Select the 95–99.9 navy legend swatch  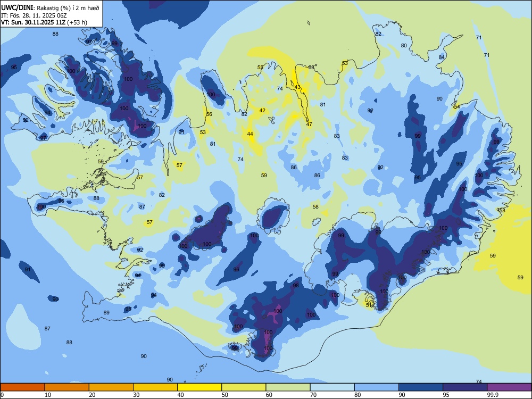pos(465,387)
